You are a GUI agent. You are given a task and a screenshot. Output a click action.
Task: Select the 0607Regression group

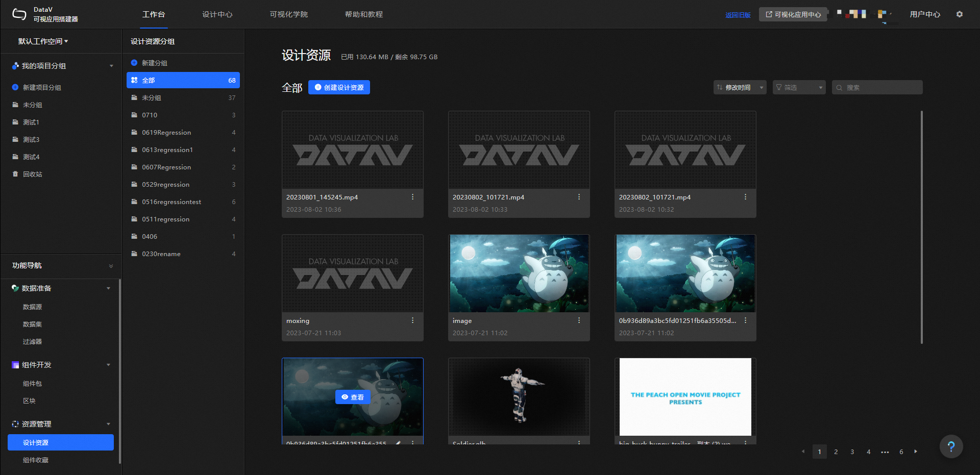pos(183,167)
